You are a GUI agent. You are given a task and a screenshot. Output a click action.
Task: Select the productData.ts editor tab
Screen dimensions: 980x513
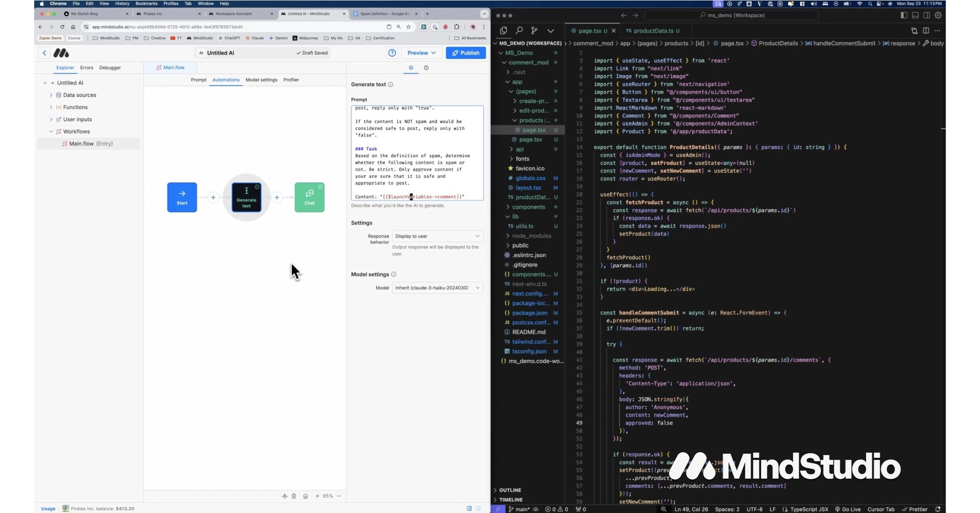(x=656, y=31)
